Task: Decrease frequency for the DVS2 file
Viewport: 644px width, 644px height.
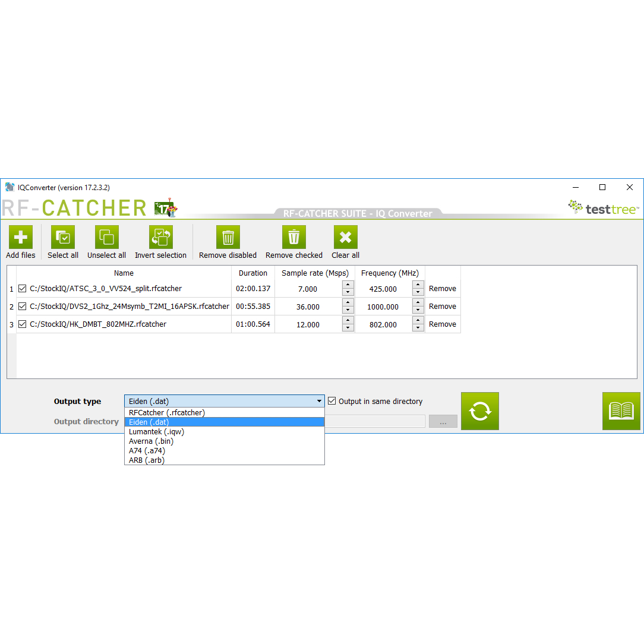Action: click(x=418, y=311)
